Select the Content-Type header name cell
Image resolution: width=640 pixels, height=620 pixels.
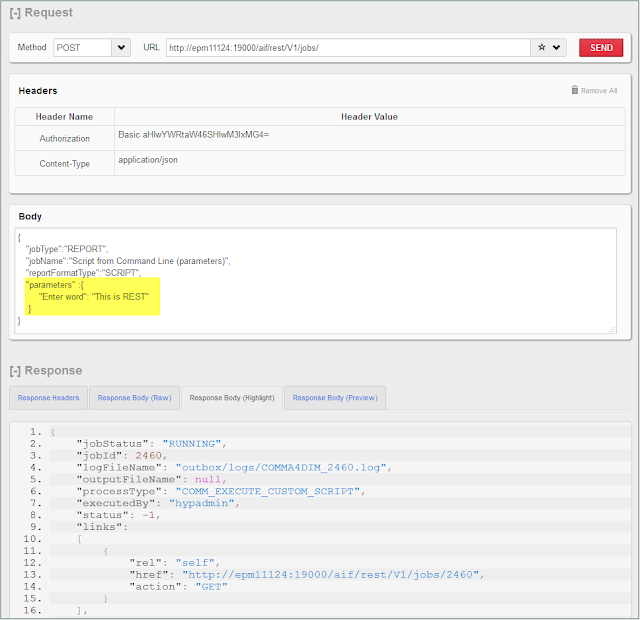pos(64,164)
